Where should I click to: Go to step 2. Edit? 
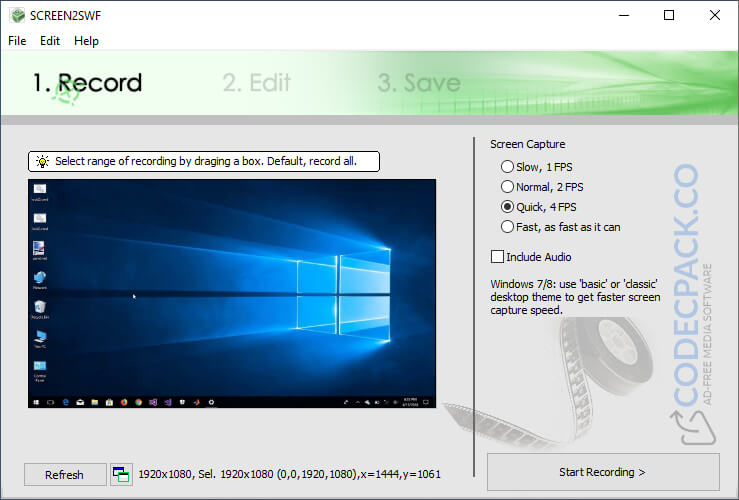256,83
